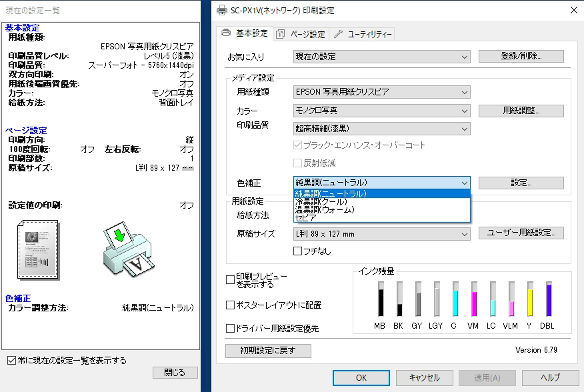Open ユーザー用紙設定 settings
Screen dimensions: 584x392
[521, 235]
